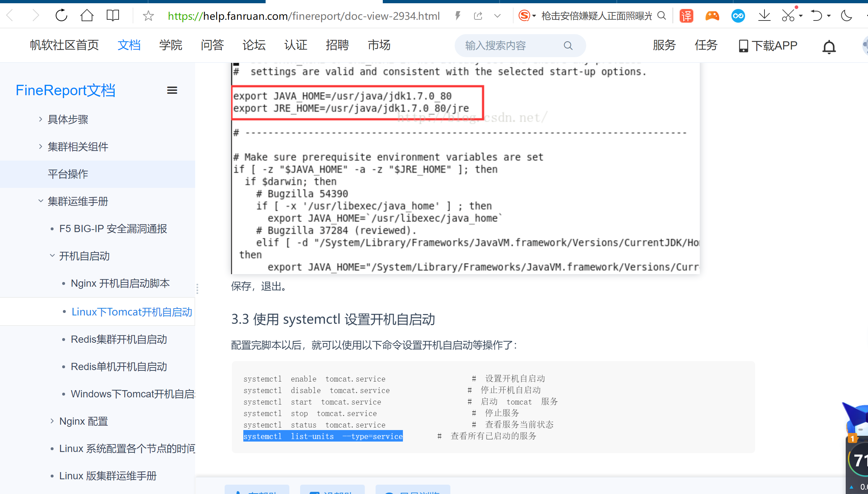Expand the Nginx 配置 section
This screenshot has height=494, width=868.
pyautogui.click(x=52, y=421)
